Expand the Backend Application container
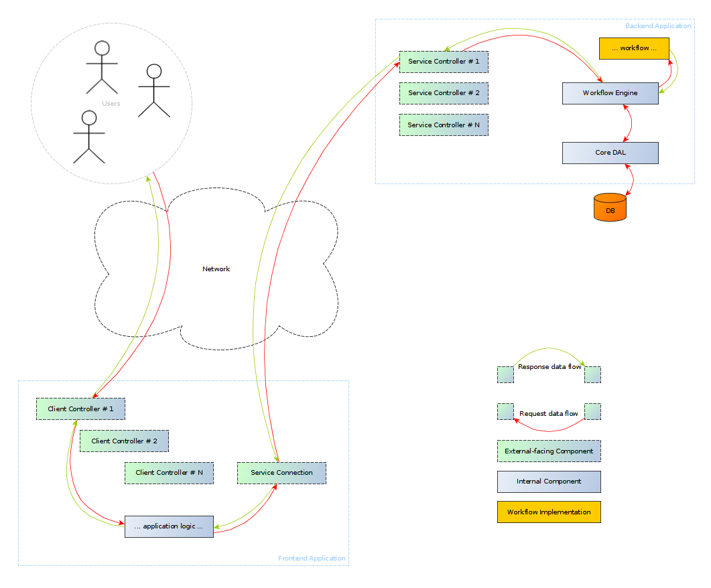This screenshot has height=588, width=711. click(657, 25)
